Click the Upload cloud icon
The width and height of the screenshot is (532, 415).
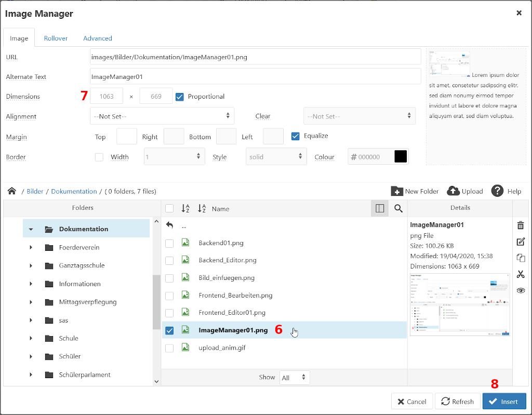point(453,191)
